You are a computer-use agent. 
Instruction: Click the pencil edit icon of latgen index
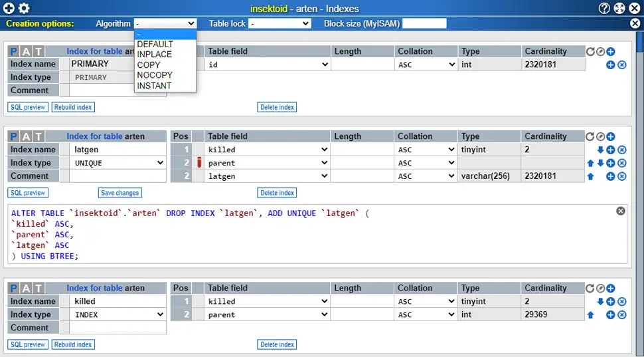[600, 136]
